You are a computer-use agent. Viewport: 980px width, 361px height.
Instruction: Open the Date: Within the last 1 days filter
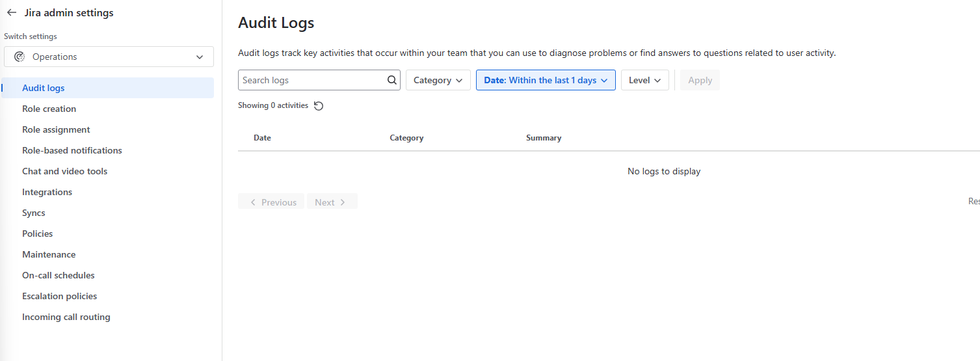coord(546,80)
